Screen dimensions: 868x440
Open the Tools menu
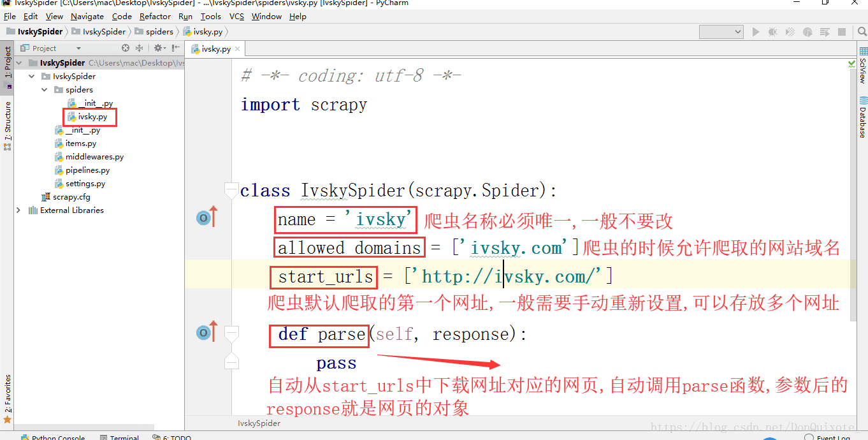211,16
